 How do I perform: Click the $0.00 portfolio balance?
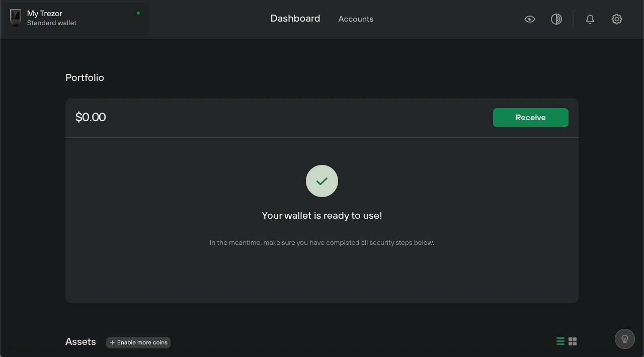click(x=91, y=117)
